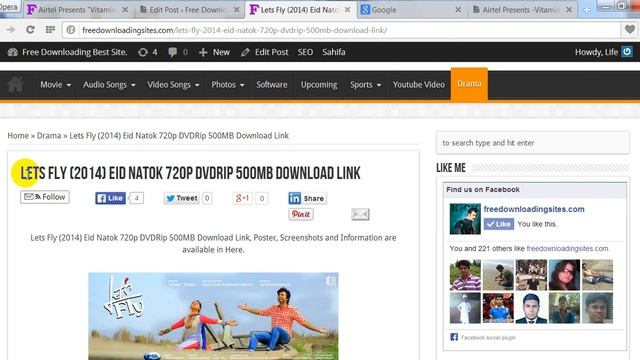
Task: Click the email envelope share icon
Action: coord(360,214)
